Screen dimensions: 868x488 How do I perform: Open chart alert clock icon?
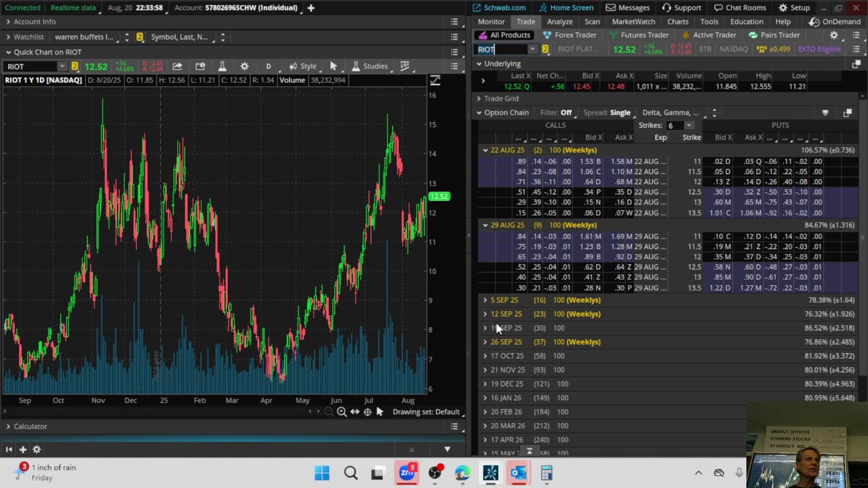pos(200,66)
